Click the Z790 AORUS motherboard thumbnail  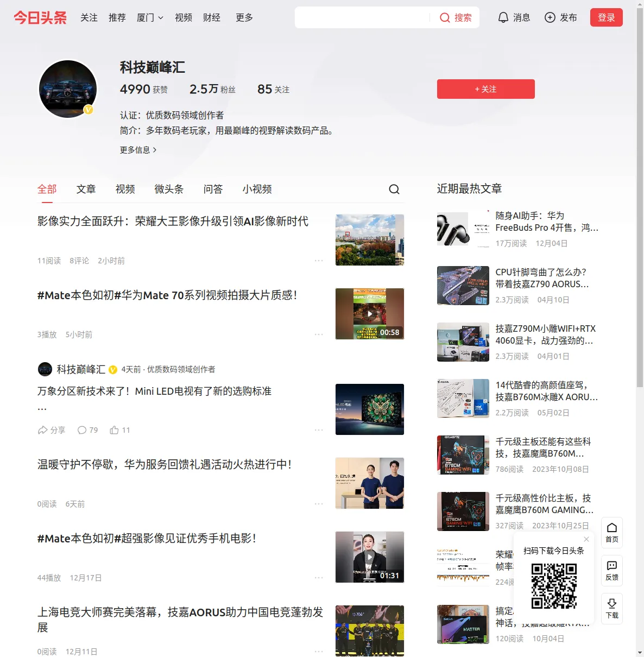coord(463,286)
